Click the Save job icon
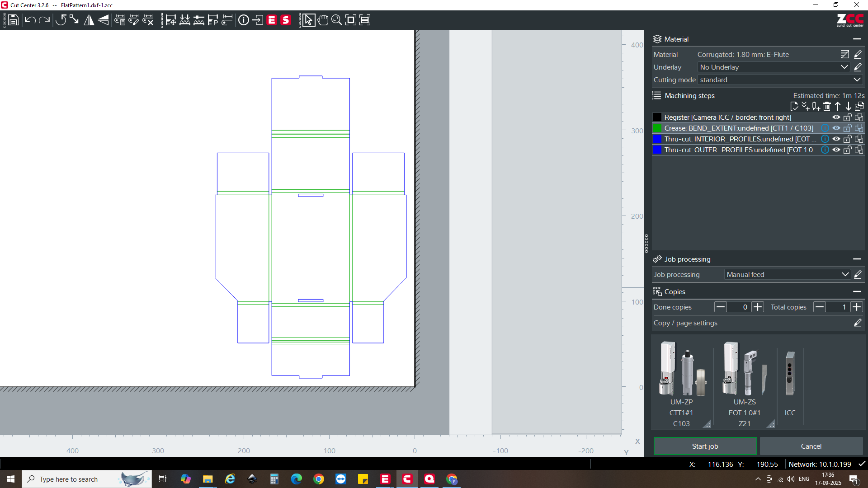This screenshot has height=488, width=868. pyautogui.click(x=14, y=20)
